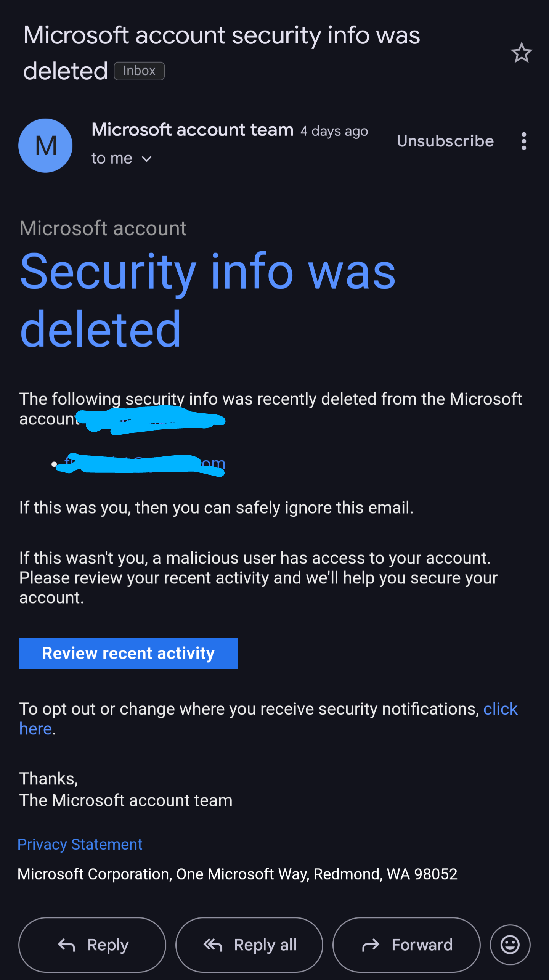Viewport: 549px width, 980px height.
Task: Tap the Reply all double-arrow icon
Action: click(213, 945)
